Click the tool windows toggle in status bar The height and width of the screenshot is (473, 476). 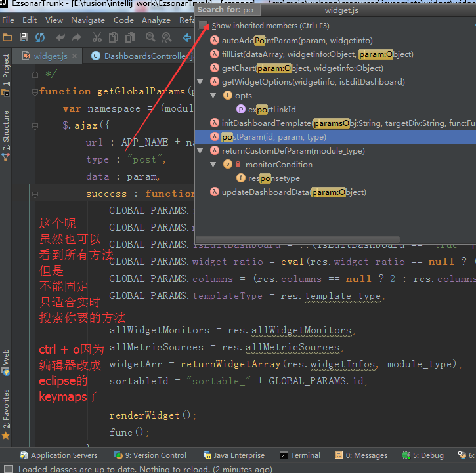(x=8, y=469)
